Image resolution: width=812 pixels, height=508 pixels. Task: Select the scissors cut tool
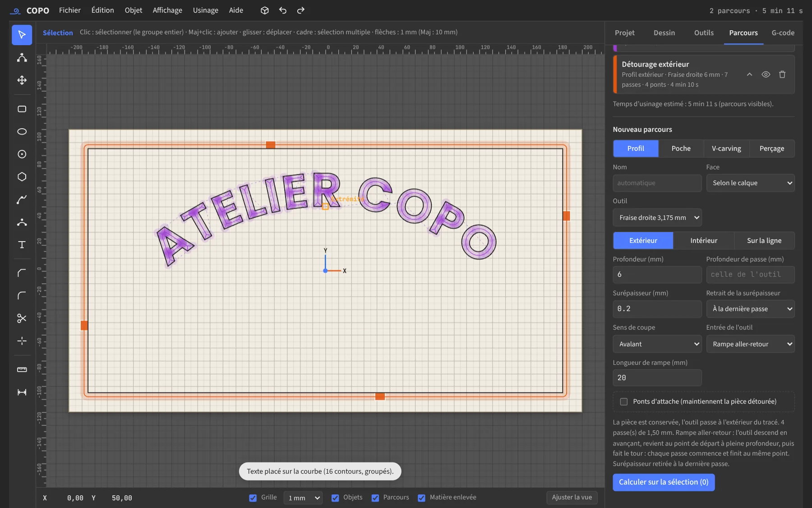22,318
